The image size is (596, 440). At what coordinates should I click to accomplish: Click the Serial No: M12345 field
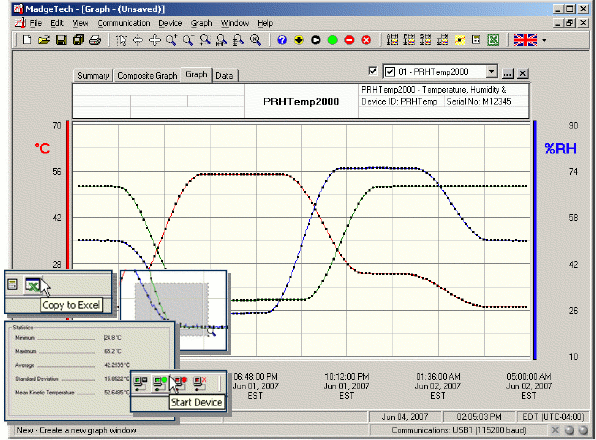tap(479, 101)
